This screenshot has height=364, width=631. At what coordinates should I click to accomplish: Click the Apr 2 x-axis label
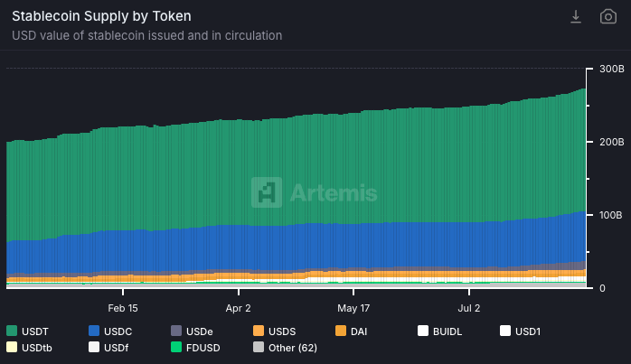tap(238, 307)
